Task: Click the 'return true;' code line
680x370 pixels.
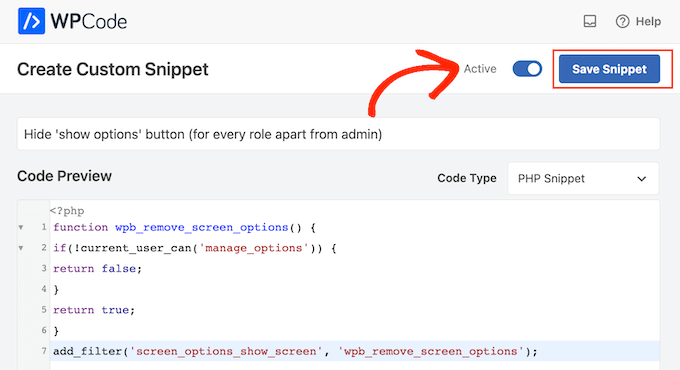Action: 94,310
